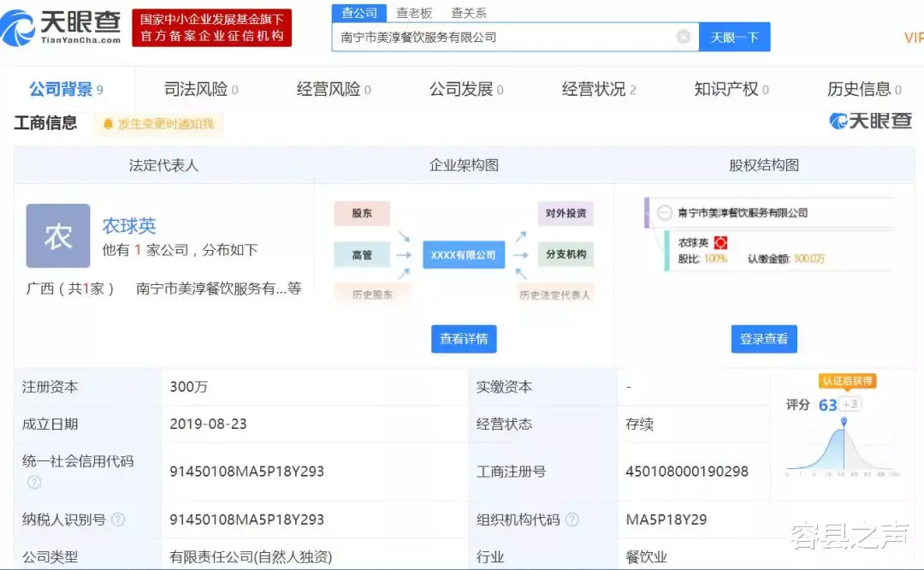This screenshot has height=570, width=924.
Task: Click the 天眼一下 search button
Action: (734, 37)
